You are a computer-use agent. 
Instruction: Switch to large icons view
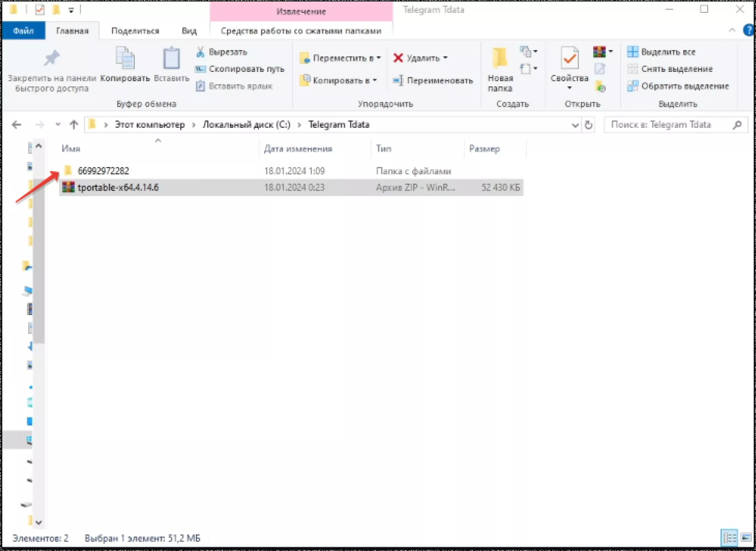(746, 538)
